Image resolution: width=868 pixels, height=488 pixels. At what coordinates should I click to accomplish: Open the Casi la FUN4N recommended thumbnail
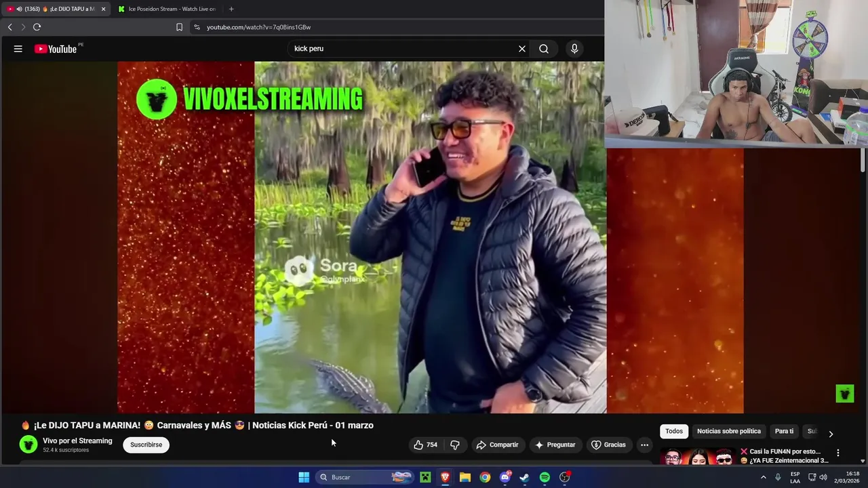click(697, 456)
